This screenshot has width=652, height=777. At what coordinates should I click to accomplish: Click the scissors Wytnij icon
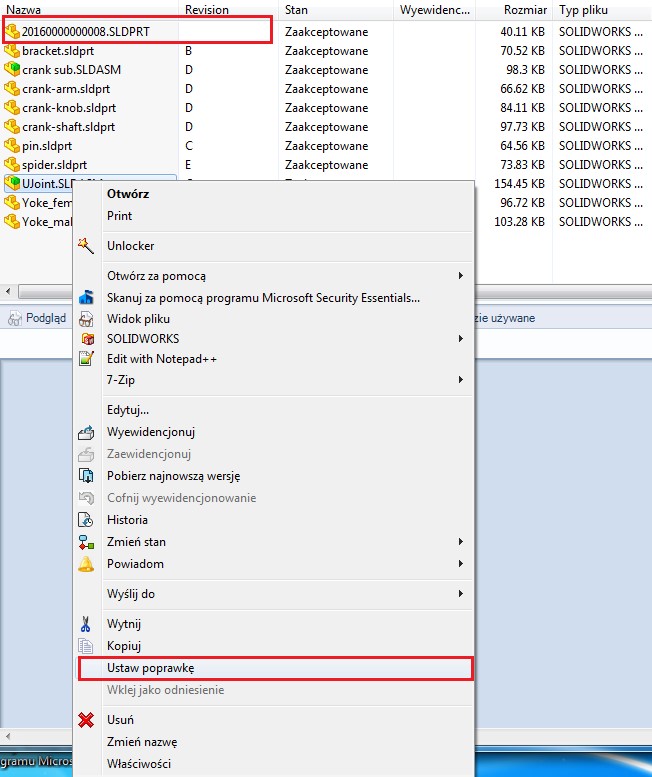coord(86,624)
